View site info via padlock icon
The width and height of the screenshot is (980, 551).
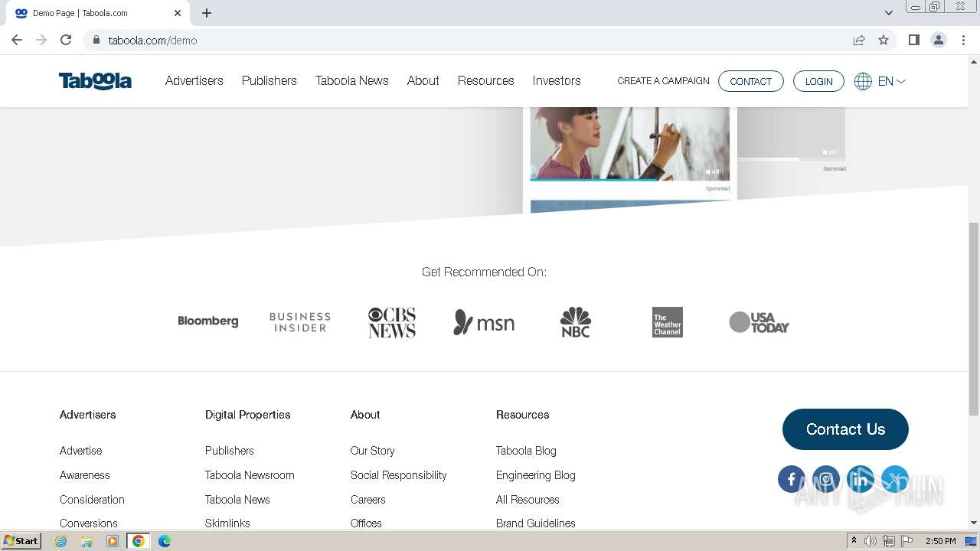[x=96, y=40]
